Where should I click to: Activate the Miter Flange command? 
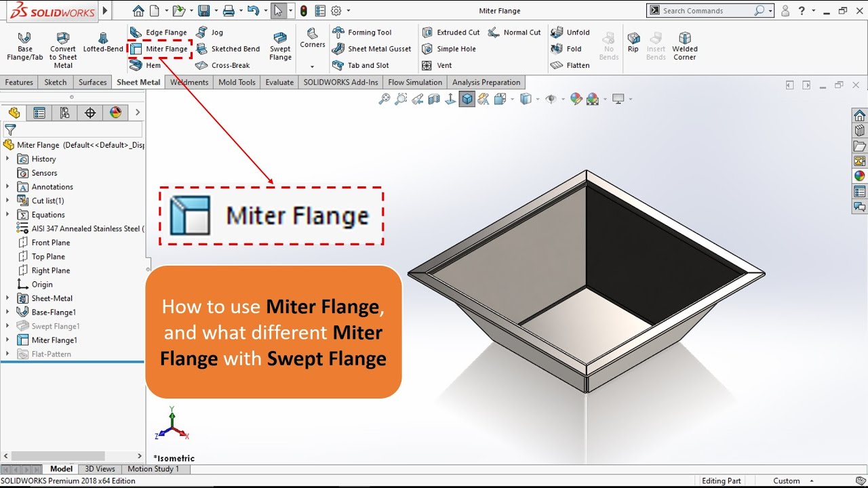point(159,49)
